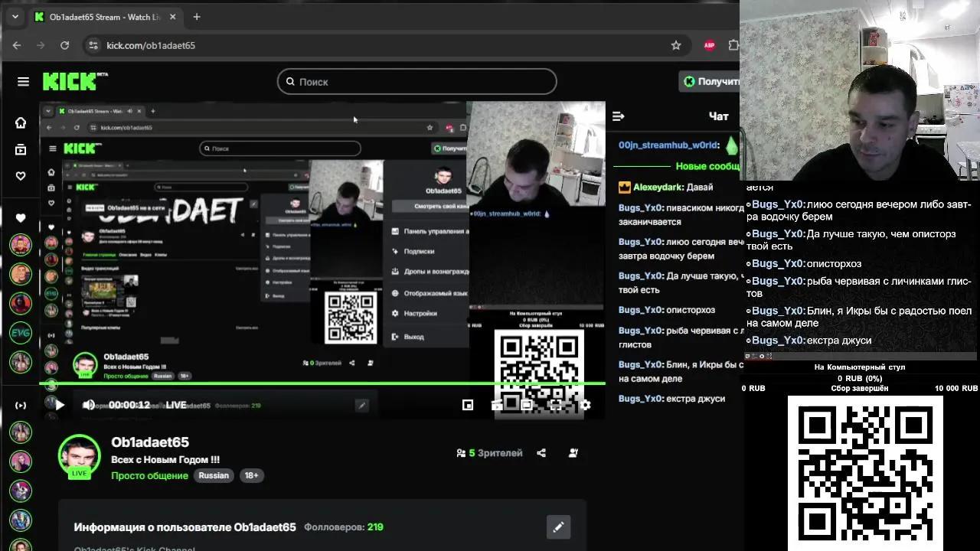Image resolution: width=980 pixels, height=551 pixels.
Task: Click 00jn_streamhub_w0rld username in chat
Action: [x=668, y=145]
